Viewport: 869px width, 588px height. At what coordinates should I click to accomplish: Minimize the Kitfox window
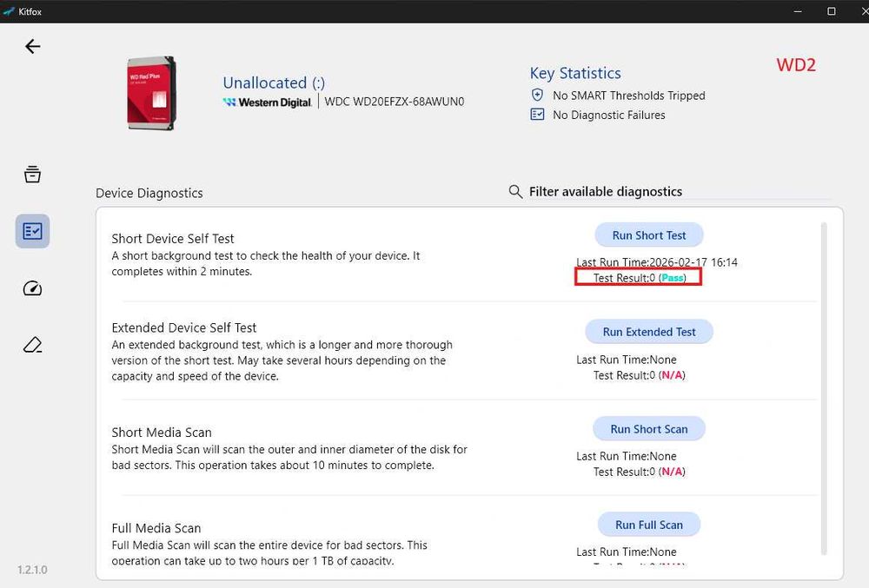(x=798, y=11)
